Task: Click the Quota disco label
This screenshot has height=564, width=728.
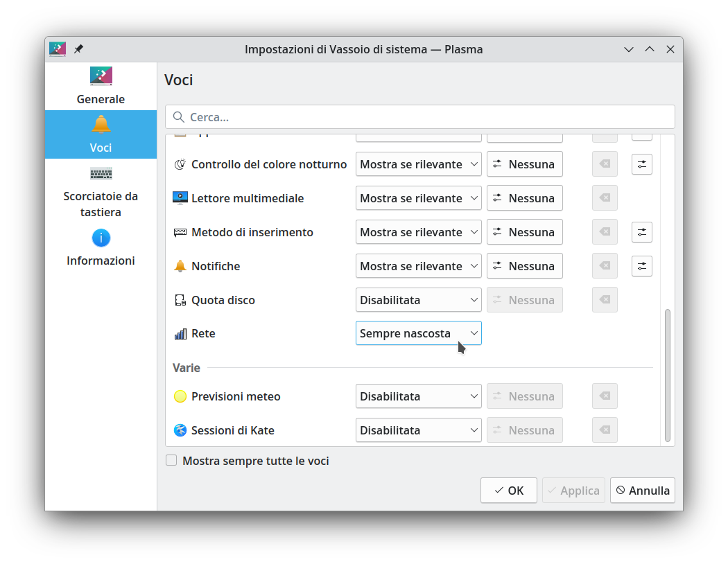Action: point(223,300)
